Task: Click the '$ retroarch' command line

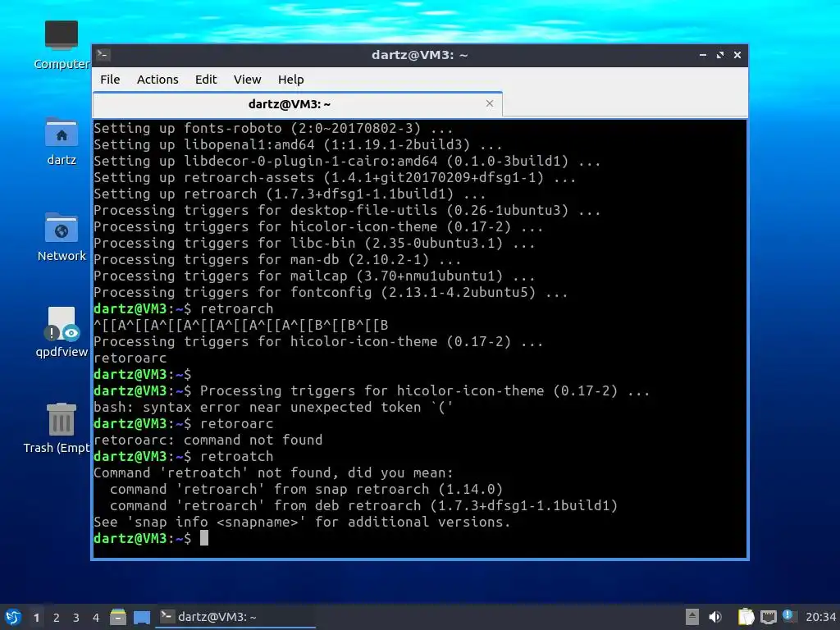Action: tap(184, 308)
